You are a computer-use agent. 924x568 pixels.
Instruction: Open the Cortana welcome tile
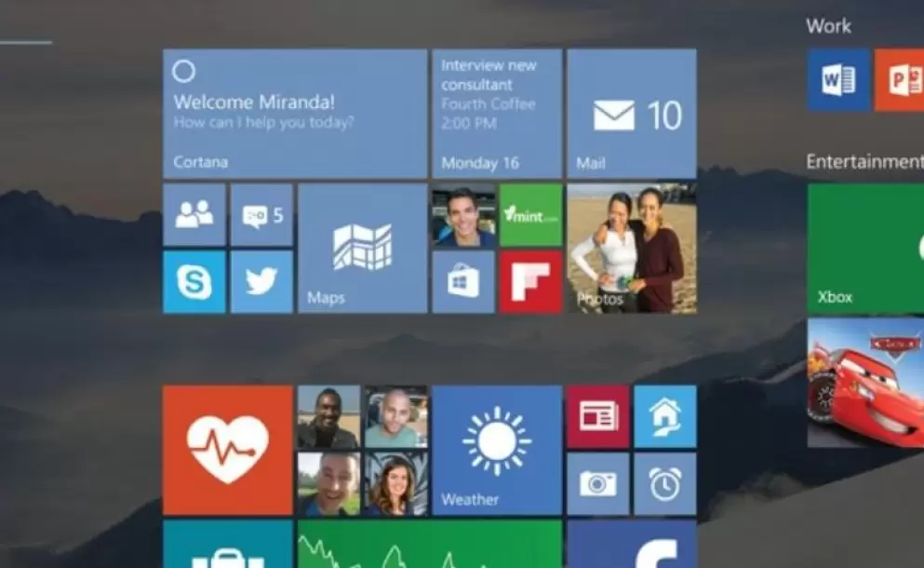coord(295,114)
